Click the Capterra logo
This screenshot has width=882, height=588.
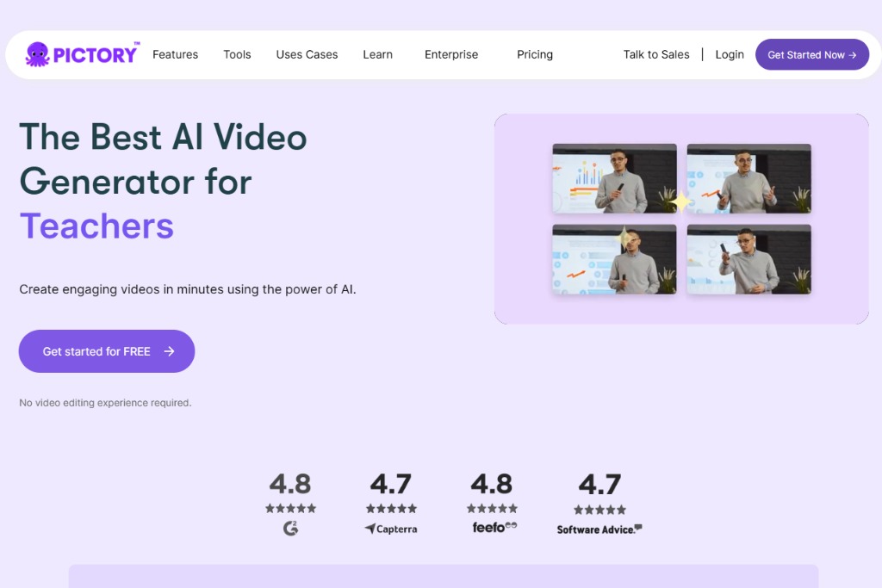(390, 529)
